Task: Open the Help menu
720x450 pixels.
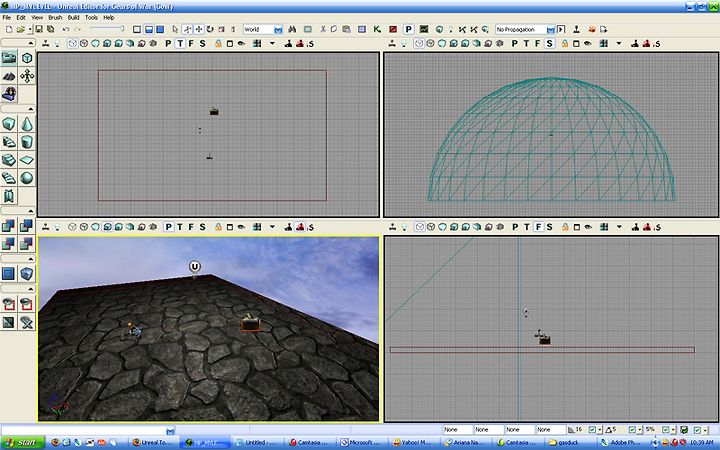Action: [x=109, y=17]
